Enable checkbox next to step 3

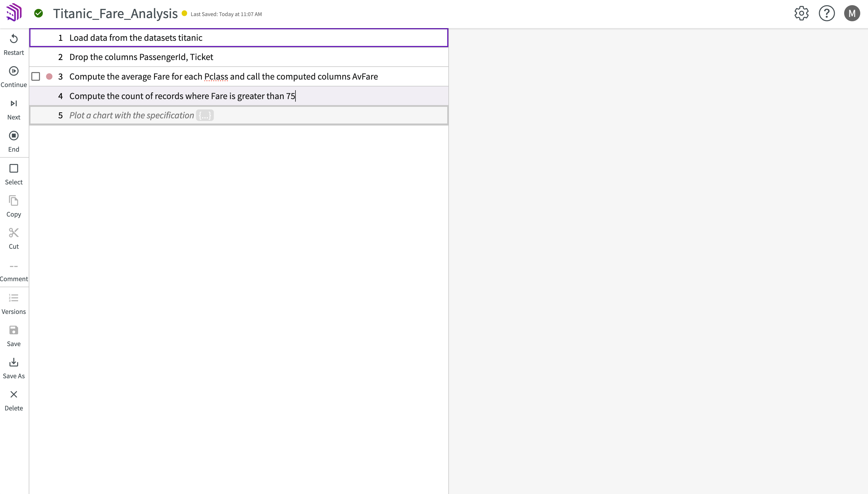pos(36,76)
